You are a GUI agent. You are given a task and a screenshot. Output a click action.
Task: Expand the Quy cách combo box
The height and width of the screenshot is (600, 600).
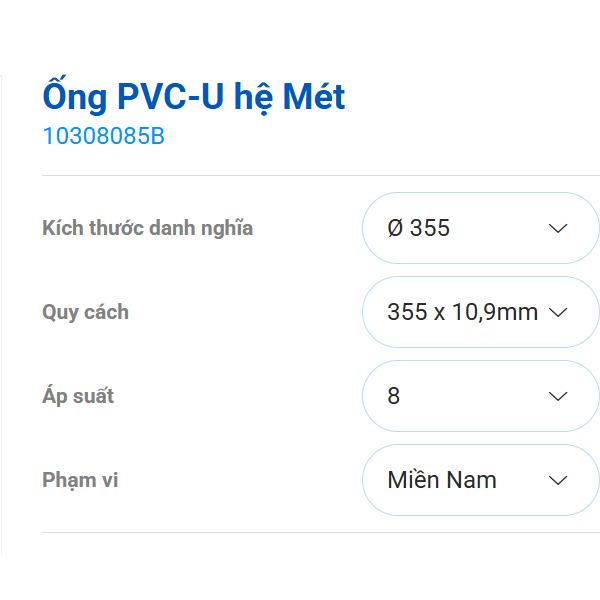pos(480,312)
